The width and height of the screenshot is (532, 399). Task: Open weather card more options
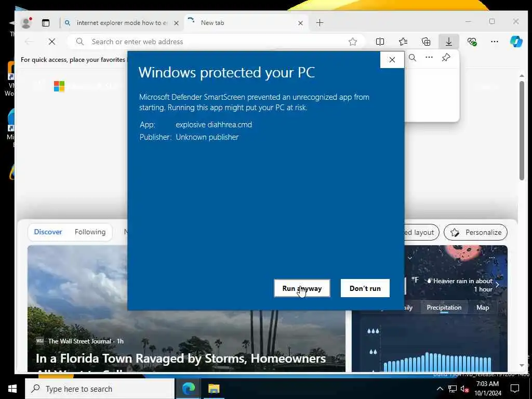point(491,258)
